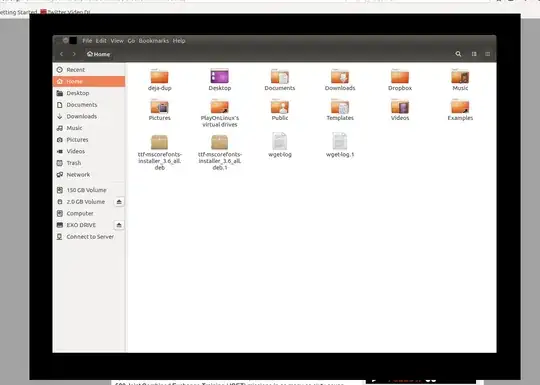Open the File menu

(87, 41)
